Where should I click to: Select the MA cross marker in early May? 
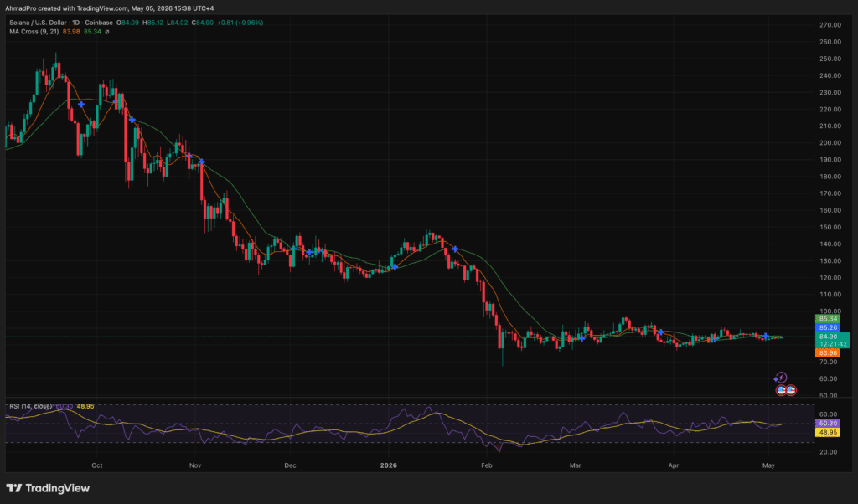766,337
